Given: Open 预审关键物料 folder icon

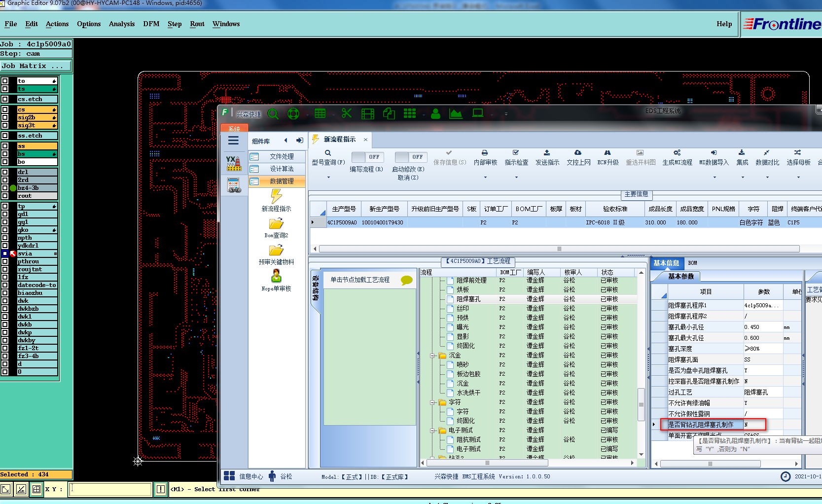Looking at the screenshot, I should [x=276, y=250].
